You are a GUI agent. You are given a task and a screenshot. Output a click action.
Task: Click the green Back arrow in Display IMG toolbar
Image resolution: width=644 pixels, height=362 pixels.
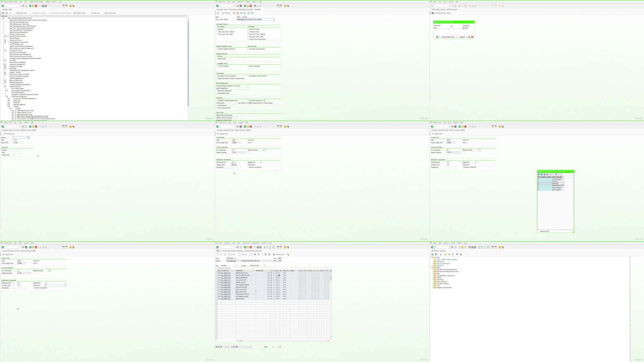coord(30,6)
